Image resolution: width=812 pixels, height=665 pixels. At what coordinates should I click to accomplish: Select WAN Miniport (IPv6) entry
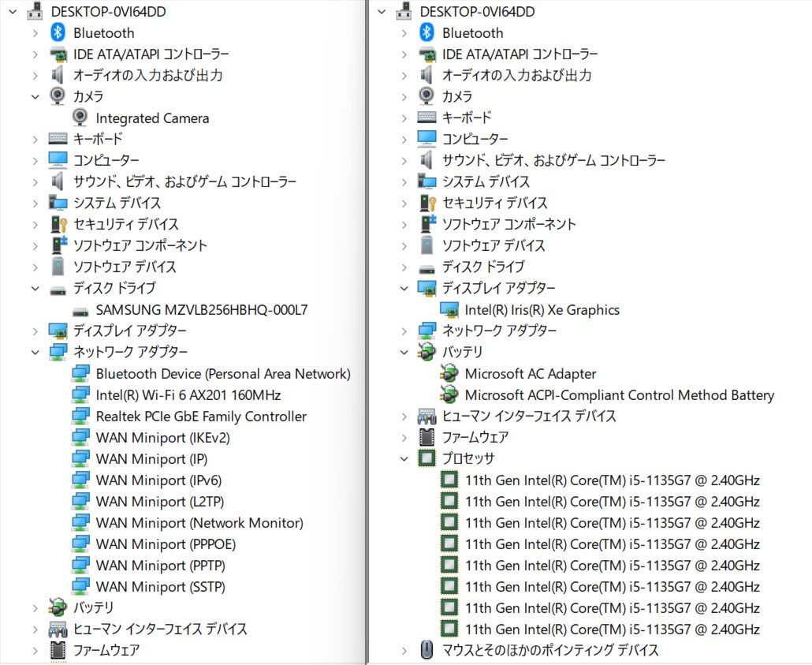(x=158, y=480)
